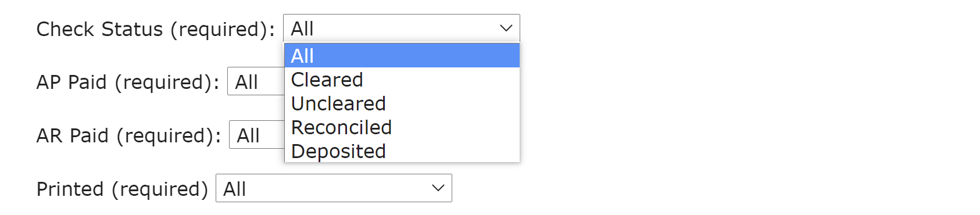Open the AP Paid dropdown
Image resolution: width=980 pixels, height=215 pixels.
(x=256, y=81)
